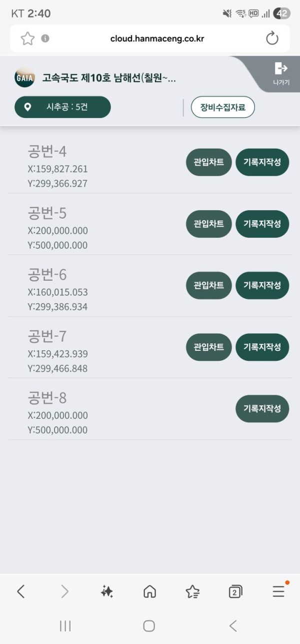
Task: Open site info icon next to URL
Action: pos(45,39)
